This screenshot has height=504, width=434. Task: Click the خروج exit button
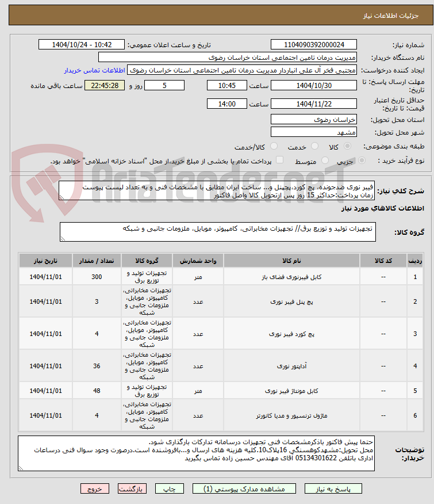(x=94, y=488)
